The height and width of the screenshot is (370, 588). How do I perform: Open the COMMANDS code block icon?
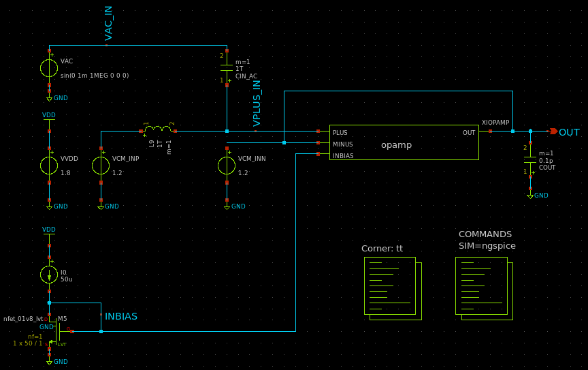(484, 288)
